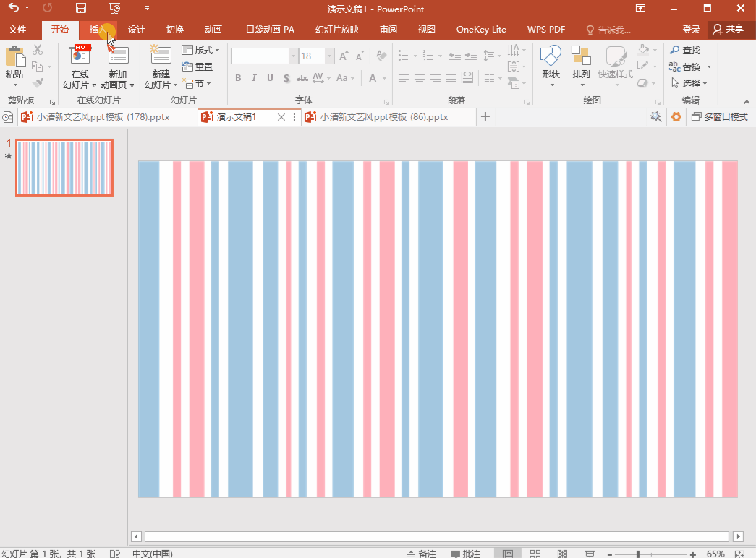Toggle 多窗口模式 multi-window mode
This screenshot has width=756, height=558.
point(720,116)
